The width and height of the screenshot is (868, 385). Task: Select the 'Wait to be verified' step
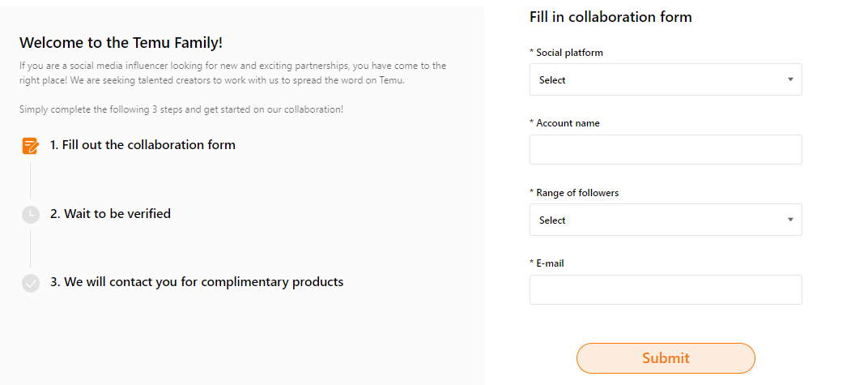(x=110, y=214)
